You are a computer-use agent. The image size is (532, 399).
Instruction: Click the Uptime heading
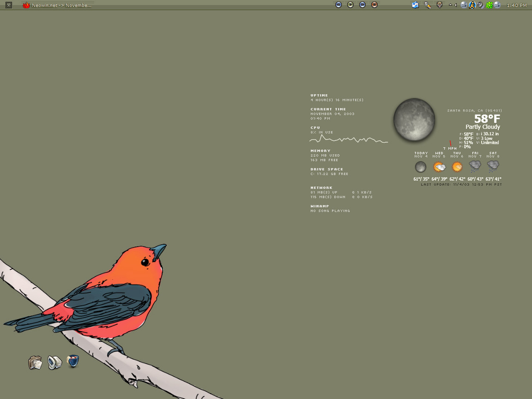[319, 95]
